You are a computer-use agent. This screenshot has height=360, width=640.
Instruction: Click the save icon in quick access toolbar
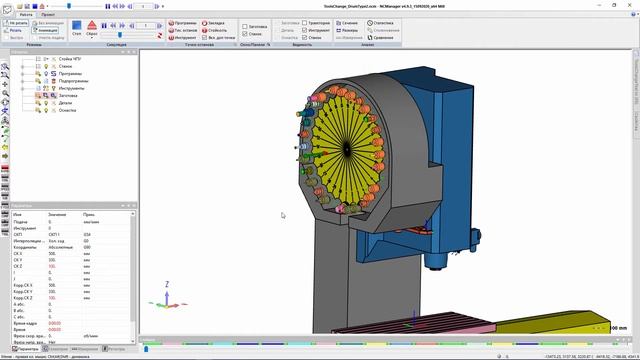pyautogui.click(x=27, y=6)
